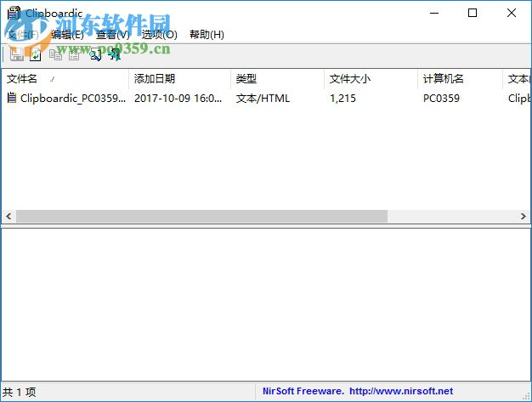This screenshot has width=532, height=402.
Task: Click the Clipboardic app icon in title bar
Action: click(x=14, y=13)
